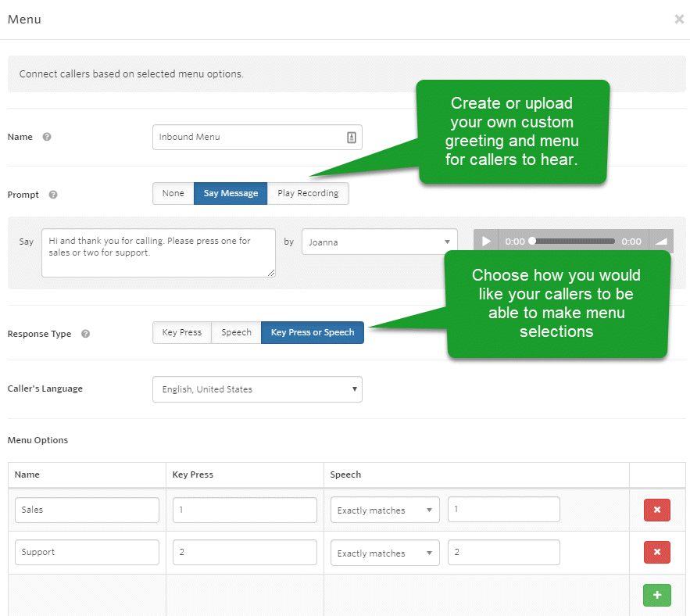Click Sales speech match value field
This screenshot has width=690, height=616.
coord(504,510)
